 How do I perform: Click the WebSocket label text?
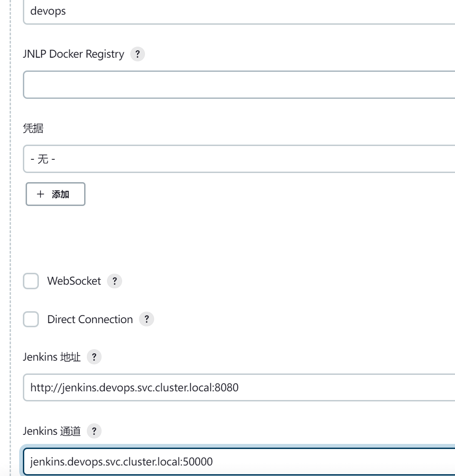click(74, 281)
